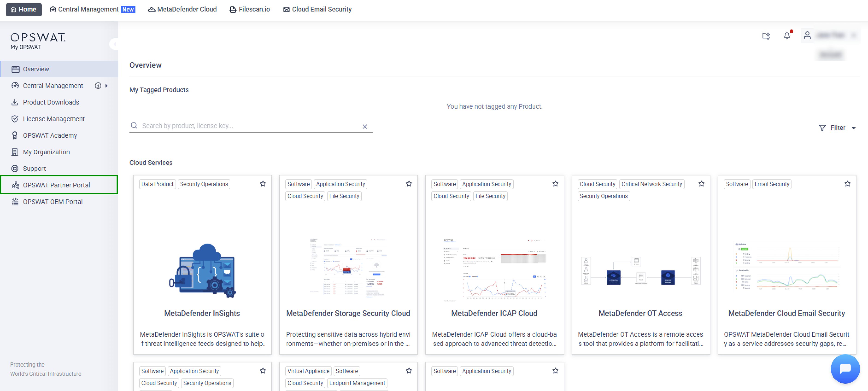Expand Central Management submenu arrow
Viewport: 868px width, 391px height.
[106, 85]
